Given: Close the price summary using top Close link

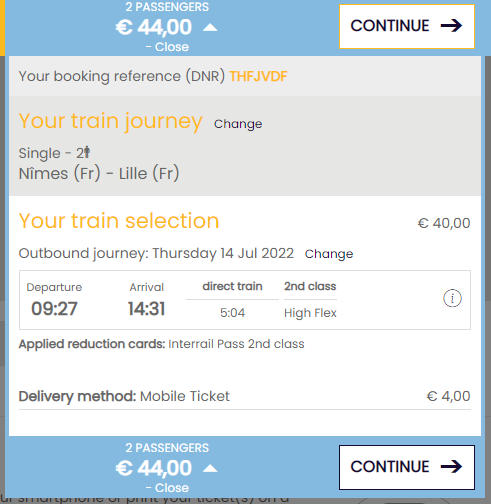Looking at the screenshot, I should click(167, 47).
